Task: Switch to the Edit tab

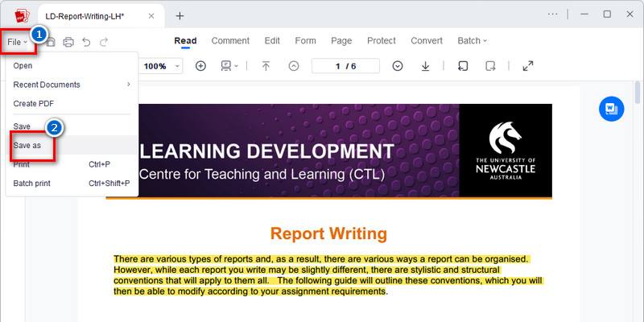Action: pos(272,41)
